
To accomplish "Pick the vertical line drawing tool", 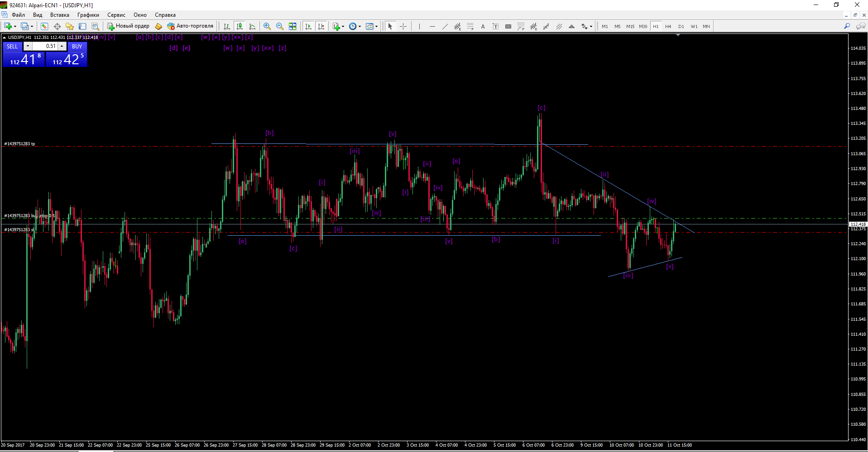I will [x=419, y=26].
